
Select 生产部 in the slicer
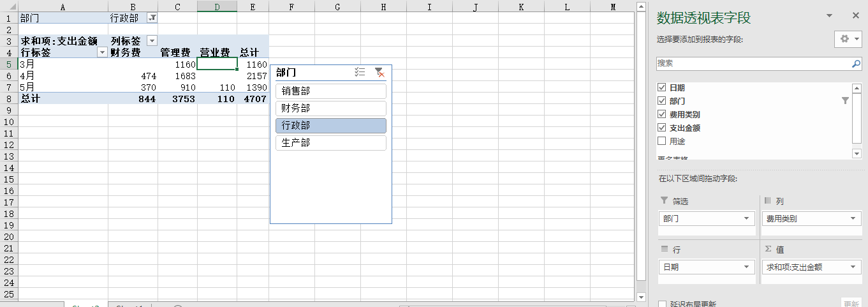tap(330, 143)
